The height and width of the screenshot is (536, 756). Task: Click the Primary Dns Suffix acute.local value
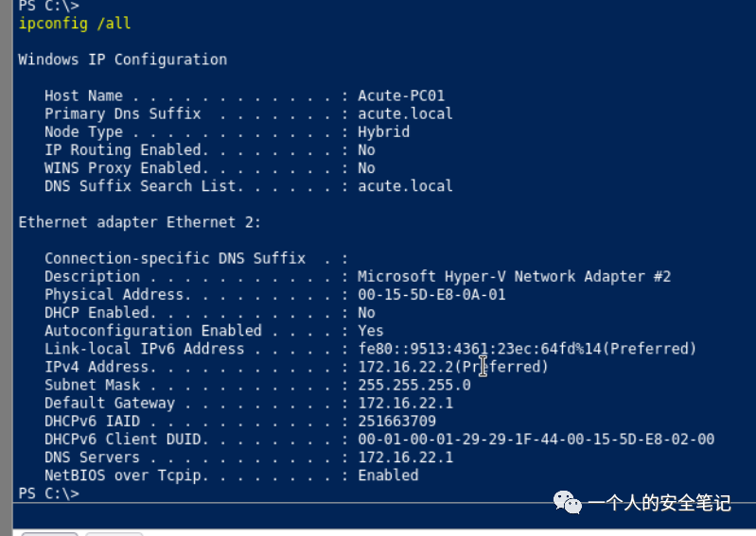[x=405, y=113]
